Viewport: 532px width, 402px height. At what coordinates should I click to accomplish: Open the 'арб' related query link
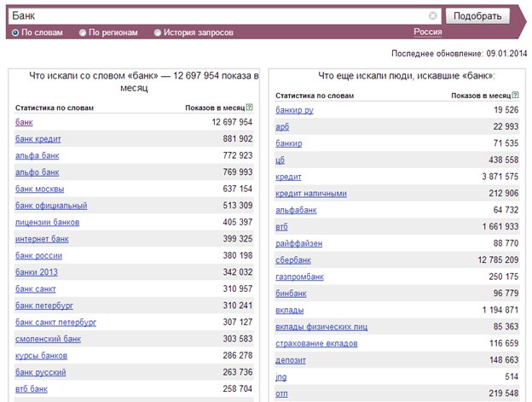tap(282, 126)
